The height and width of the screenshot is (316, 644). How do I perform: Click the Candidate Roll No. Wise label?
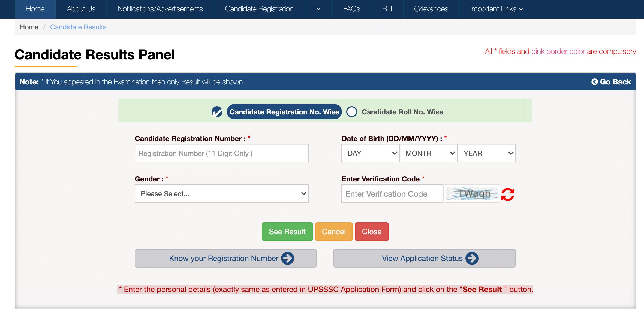(x=402, y=112)
